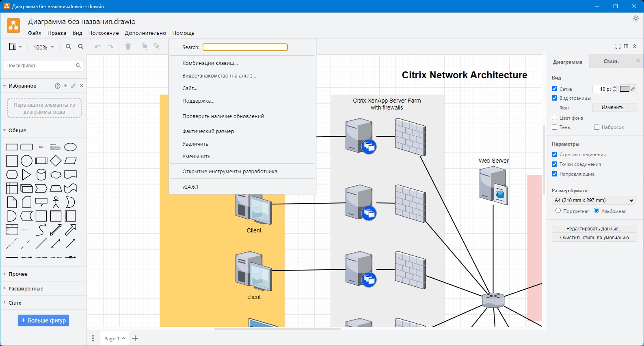Click the Больше фигур button
This screenshot has height=346, width=644.
pos(43,320)
